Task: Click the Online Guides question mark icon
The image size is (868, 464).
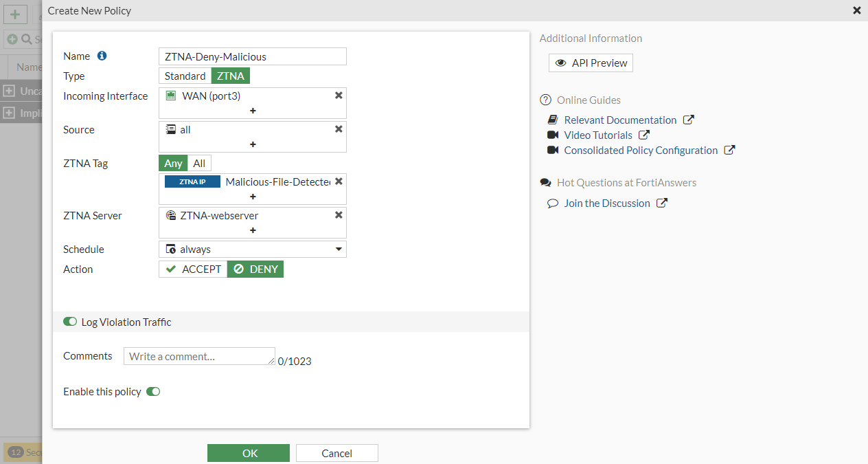Action: point(546,100)
